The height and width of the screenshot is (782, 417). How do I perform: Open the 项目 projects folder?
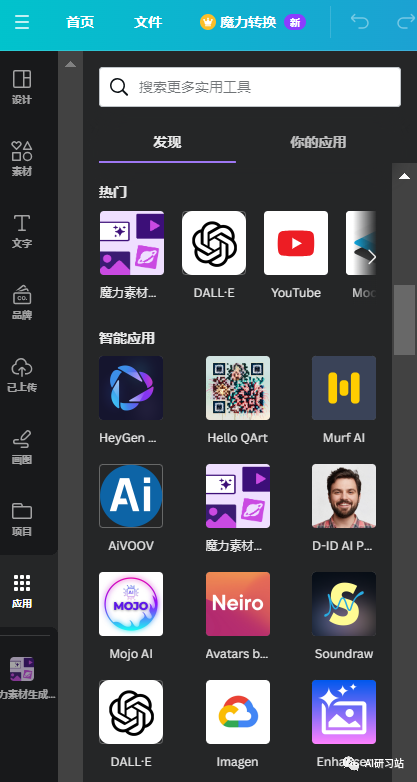coord(21,519)
